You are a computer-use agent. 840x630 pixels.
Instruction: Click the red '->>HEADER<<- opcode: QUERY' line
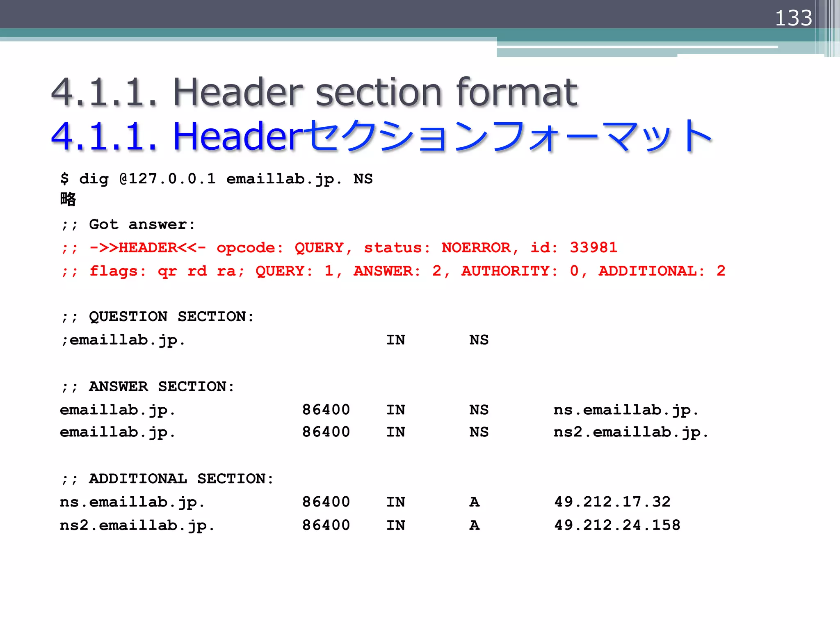pyautogui.click(x=339, y=248)
